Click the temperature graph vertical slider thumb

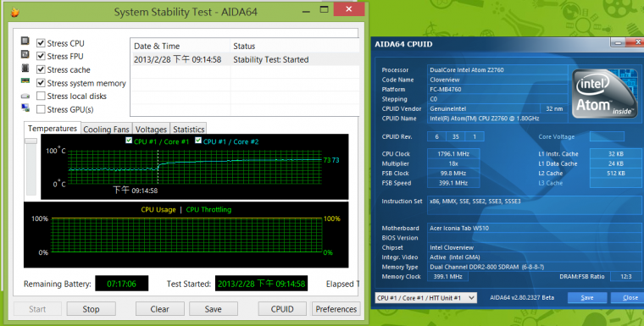pyautogui.click(x=31, y=141)
